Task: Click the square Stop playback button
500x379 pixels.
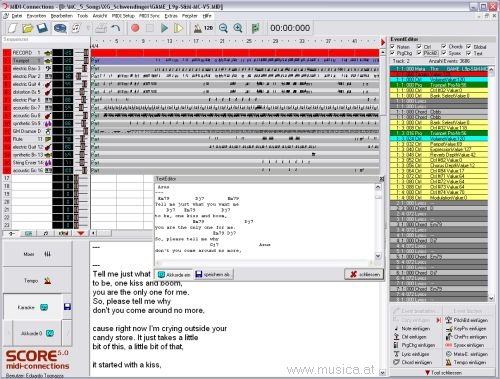Action: 150,28
